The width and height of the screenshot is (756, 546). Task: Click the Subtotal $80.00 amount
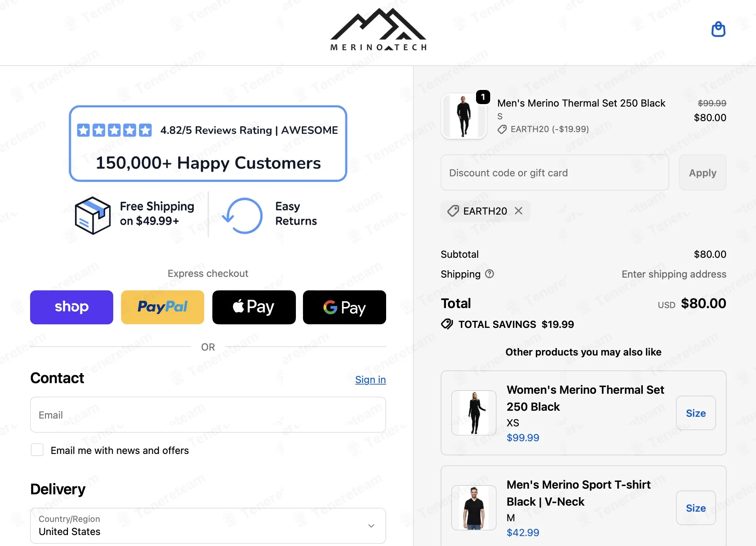(x=710, y=254)
